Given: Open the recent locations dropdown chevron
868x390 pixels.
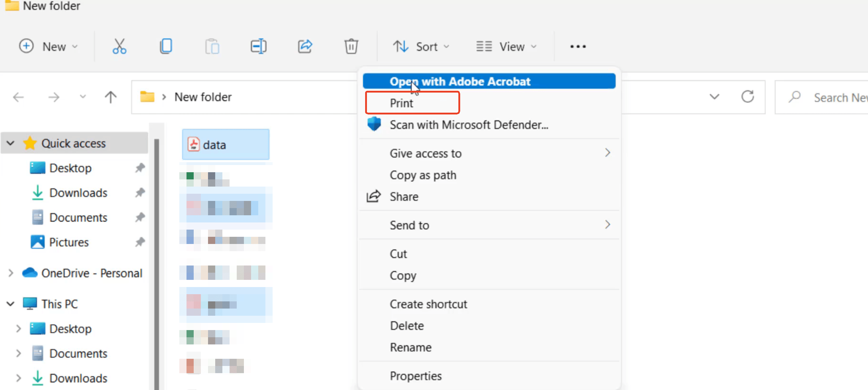Looking at the screenshot, I should click(x=82, y=97).
